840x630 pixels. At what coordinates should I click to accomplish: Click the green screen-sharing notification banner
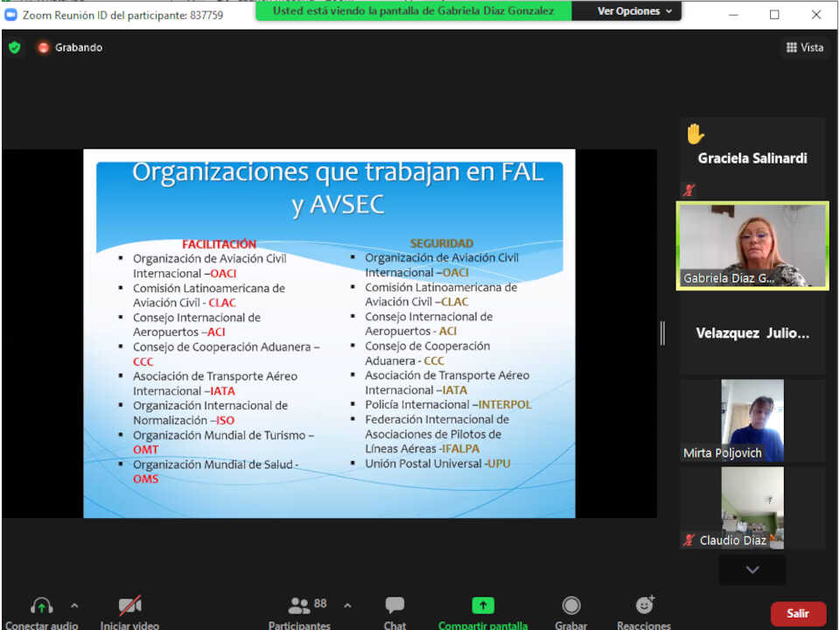(414, 11)
